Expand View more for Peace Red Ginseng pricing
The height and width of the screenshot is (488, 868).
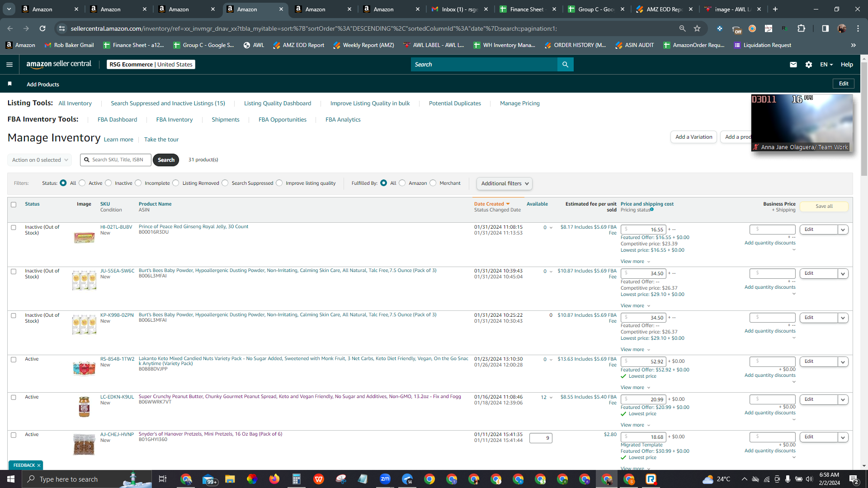635,262
